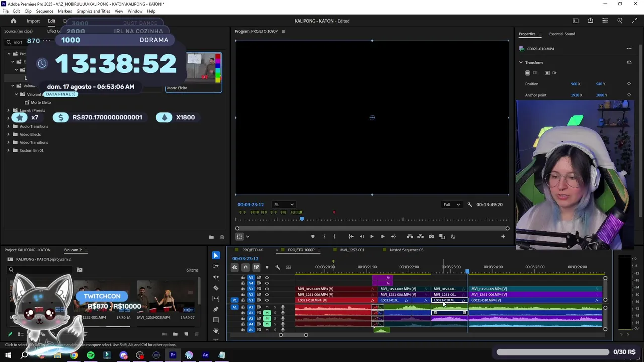Collapse the Transform section
644x362 pixels.
tap(521, 63)
